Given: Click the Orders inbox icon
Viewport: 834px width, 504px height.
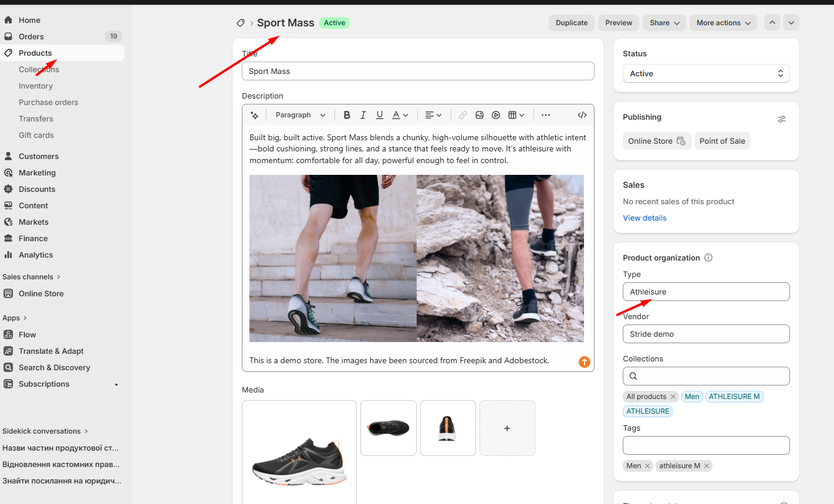Looking at the screenshot, I should (x=8, y=36).
